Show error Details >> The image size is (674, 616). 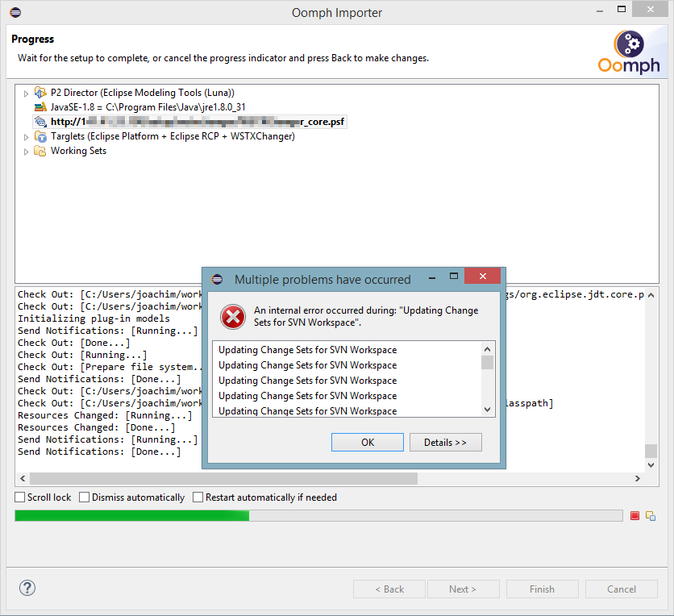[445, 443]
